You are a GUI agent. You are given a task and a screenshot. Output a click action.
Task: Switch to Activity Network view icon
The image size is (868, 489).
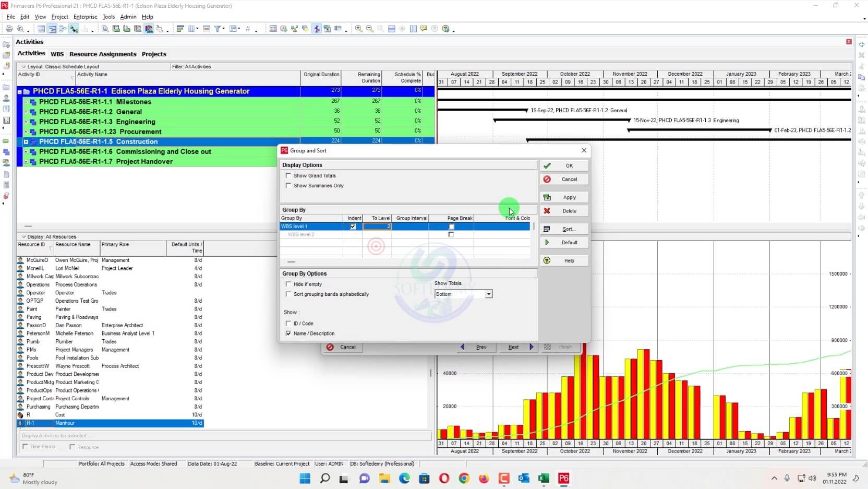[x=63, y=29]
